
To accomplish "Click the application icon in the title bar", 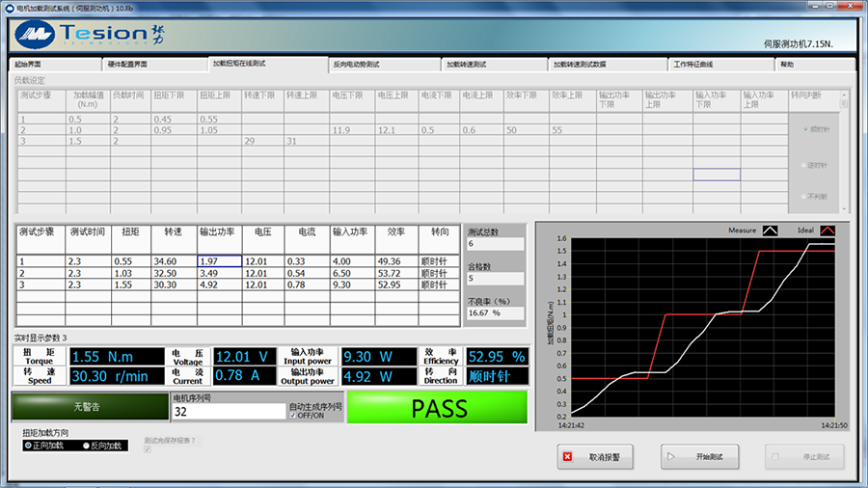I will tap(9, 7).
